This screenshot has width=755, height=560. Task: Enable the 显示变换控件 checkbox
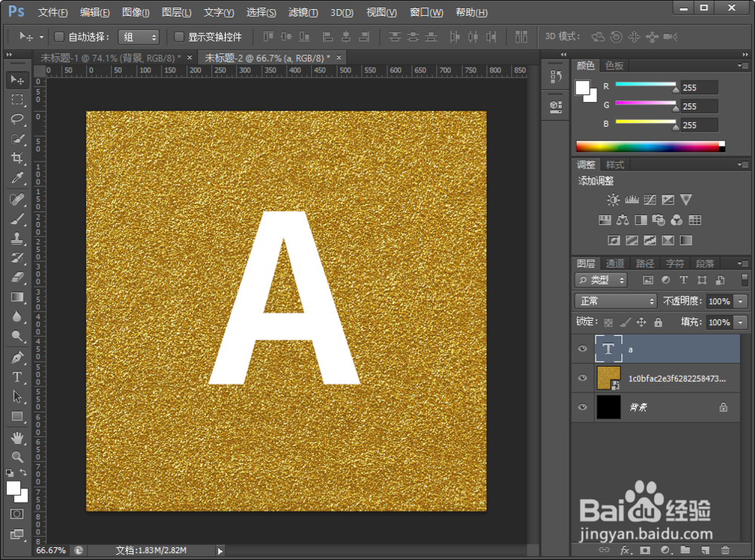click(x=179, y=36)
